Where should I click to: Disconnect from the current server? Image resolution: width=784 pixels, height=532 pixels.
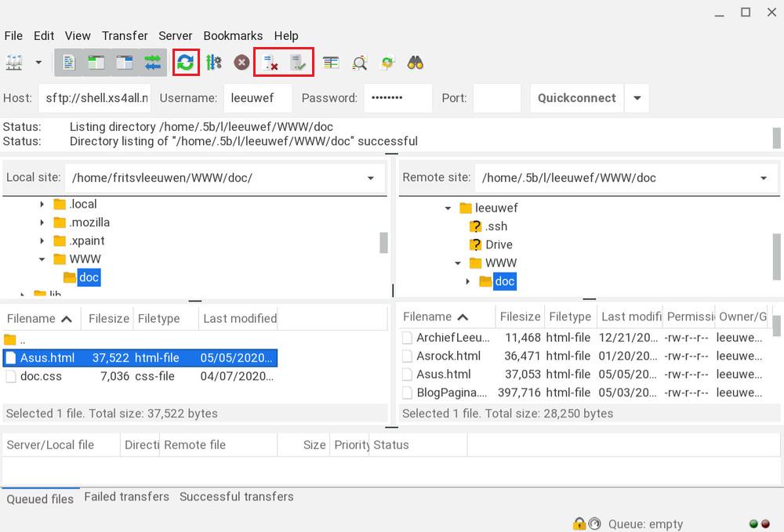click(x=270, y=63)
